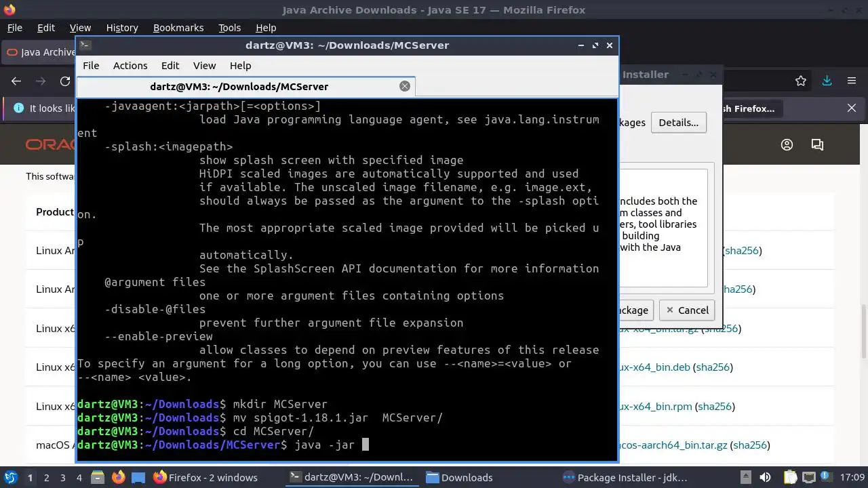Open the application launcher menu in taskbar

(10, 478)
